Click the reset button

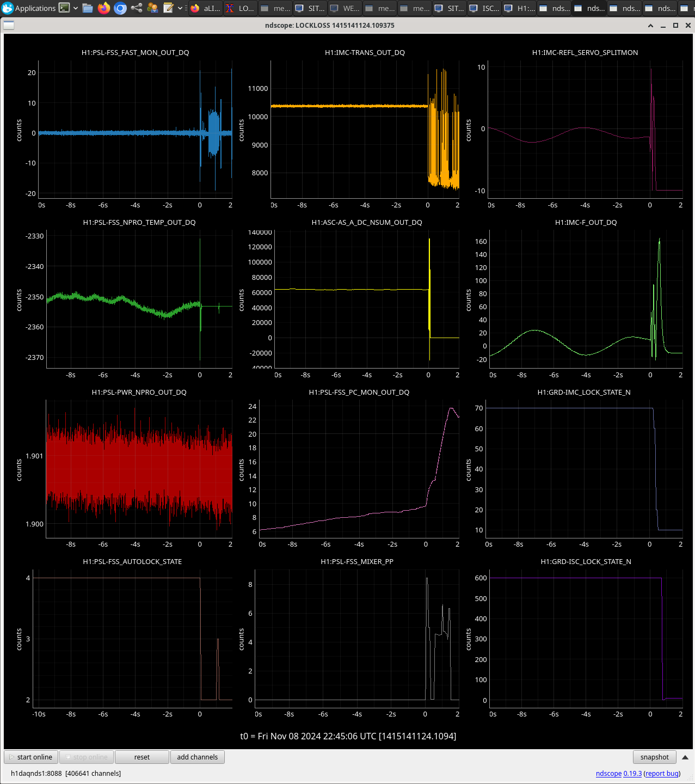pos(142,757)
